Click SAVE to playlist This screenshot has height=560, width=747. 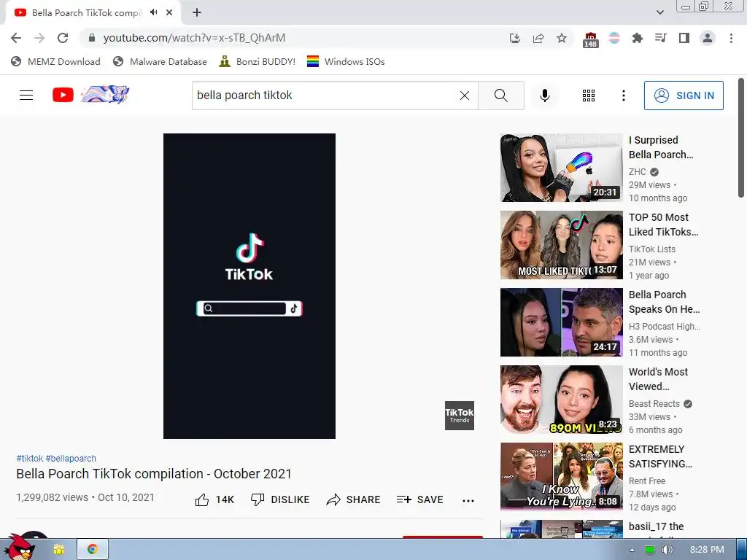point(419,499)
